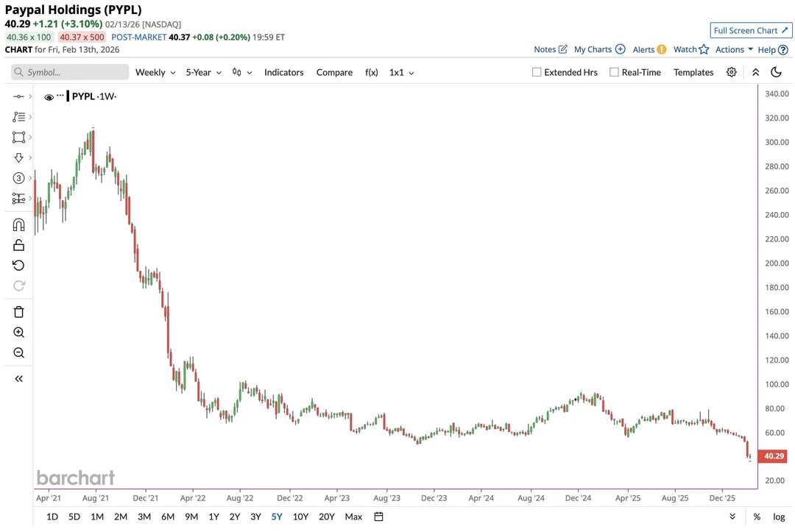The image size is (795, 532).
Task: Enable the Real-Time checkbox
Action: click(614, 72)
